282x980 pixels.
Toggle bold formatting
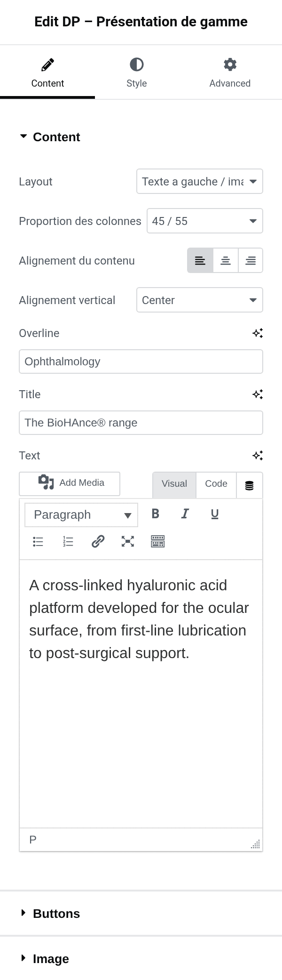click(156, 514)
